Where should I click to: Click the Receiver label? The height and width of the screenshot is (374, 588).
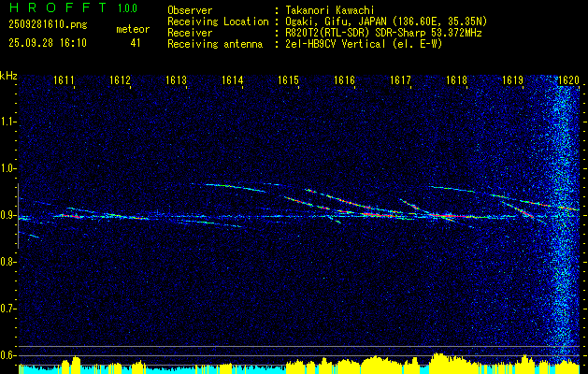click(x=190, y=33)
